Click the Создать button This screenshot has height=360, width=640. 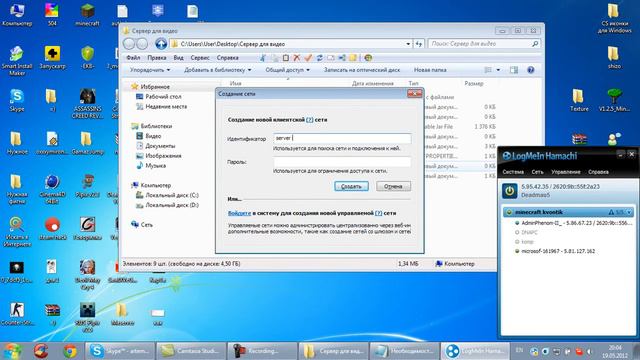click(x=351, y=186)
